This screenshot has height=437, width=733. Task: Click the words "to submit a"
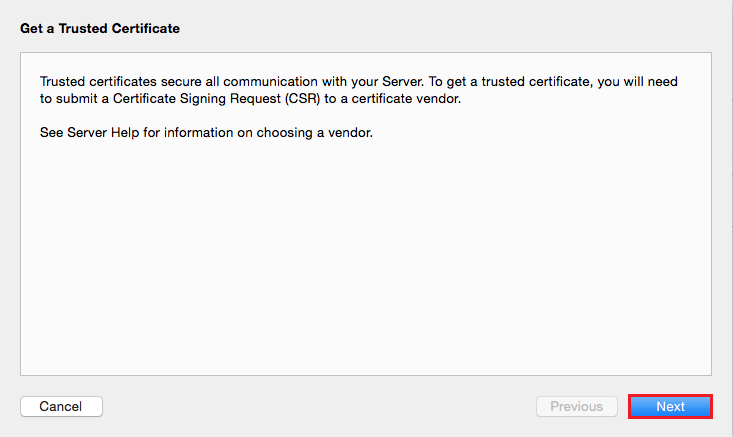[x=71, y=98]
